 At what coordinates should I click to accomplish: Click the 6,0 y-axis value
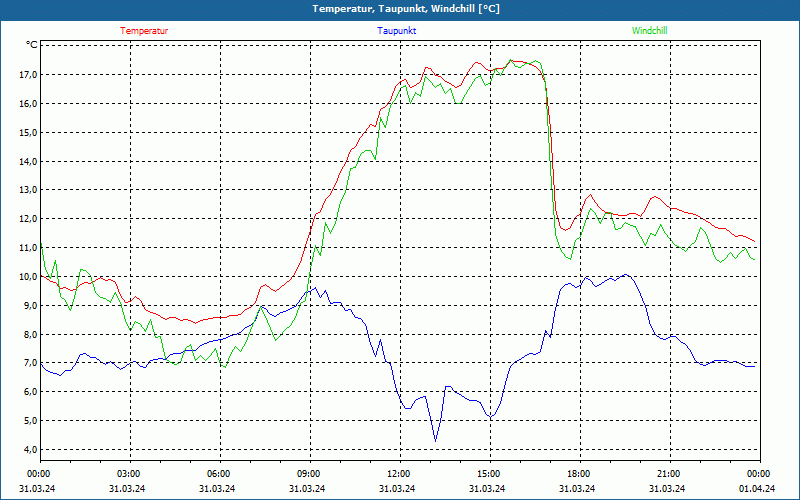coord(31,392)
